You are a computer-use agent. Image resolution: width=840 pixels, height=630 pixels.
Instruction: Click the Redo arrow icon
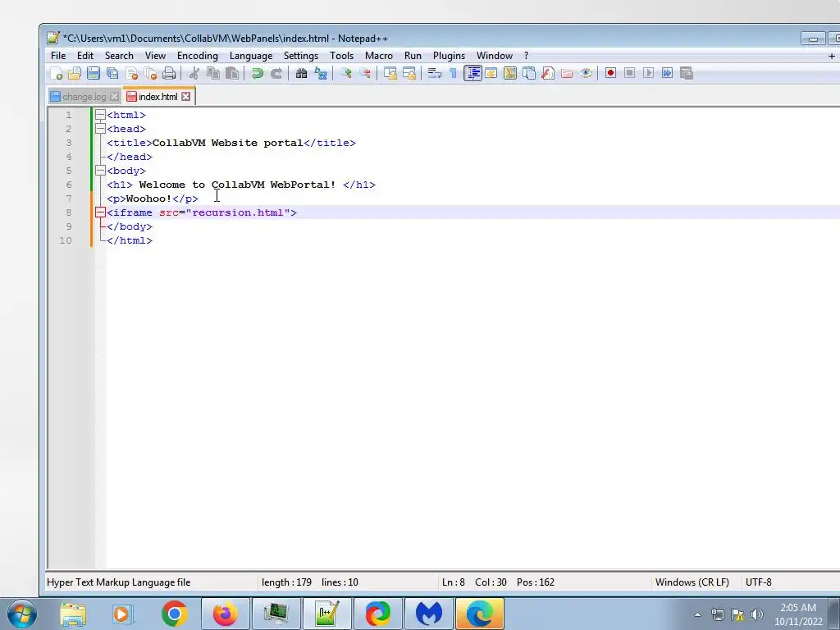pyautogui.click(x=276, y=73)
